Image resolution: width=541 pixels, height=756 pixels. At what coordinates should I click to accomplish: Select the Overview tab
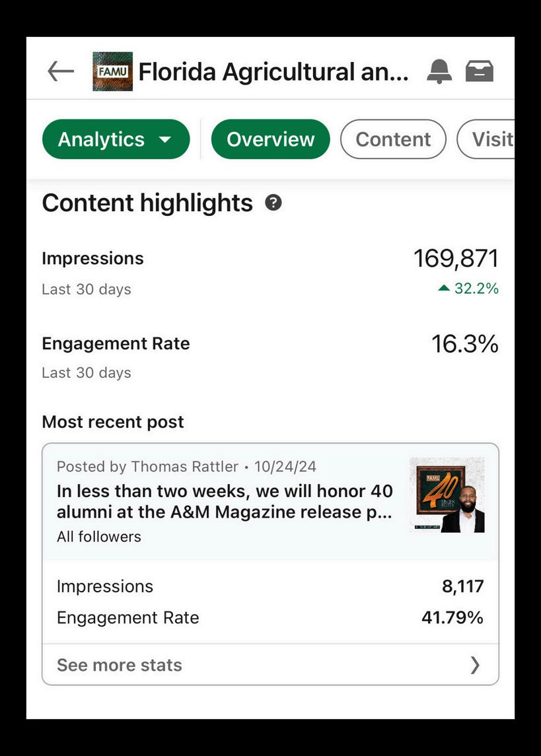click(x=271, y=139)
